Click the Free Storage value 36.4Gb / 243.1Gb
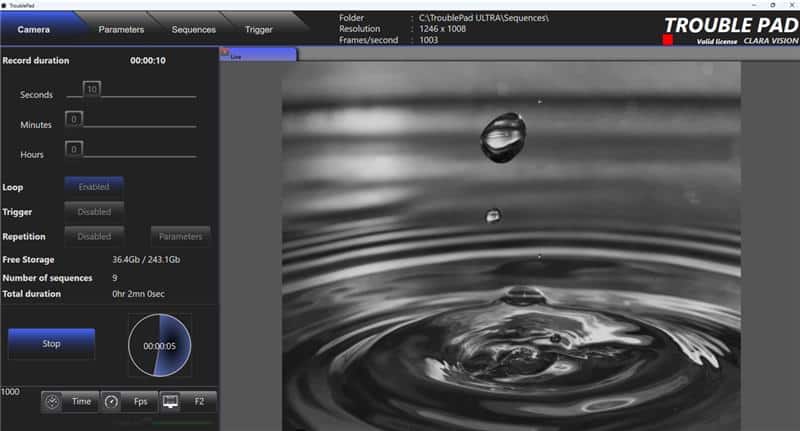The width and height of the screenshot is (800, 431). (146, 260)
